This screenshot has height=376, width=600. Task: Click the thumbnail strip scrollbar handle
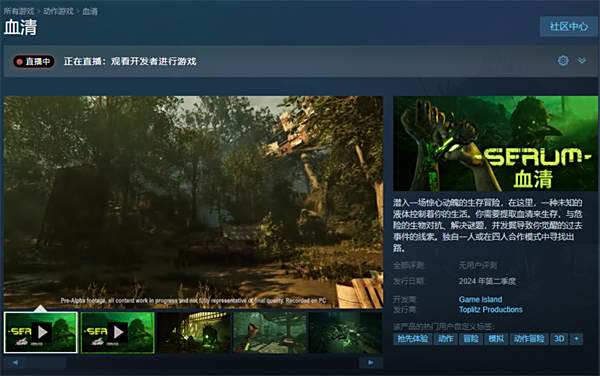click(46, 362)
